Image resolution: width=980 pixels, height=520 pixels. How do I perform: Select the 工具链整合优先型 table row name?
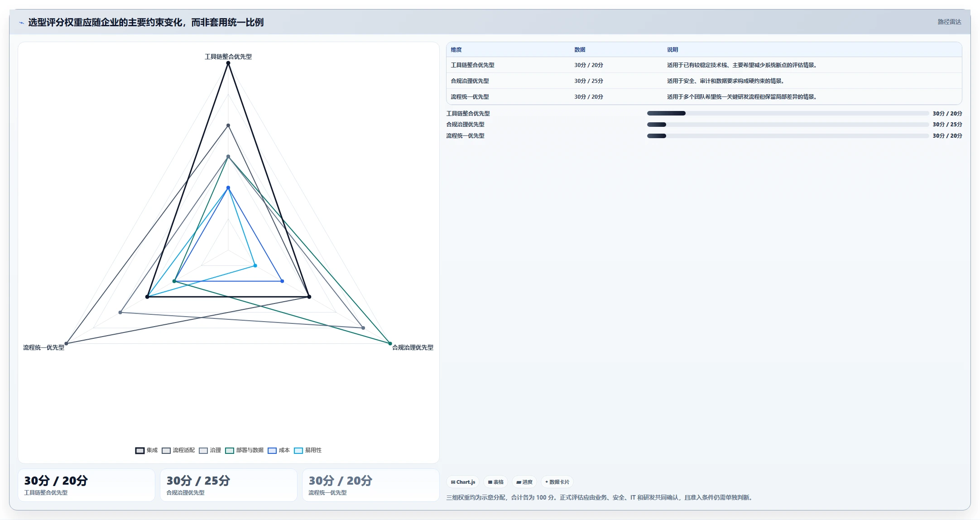pos(472,65)
